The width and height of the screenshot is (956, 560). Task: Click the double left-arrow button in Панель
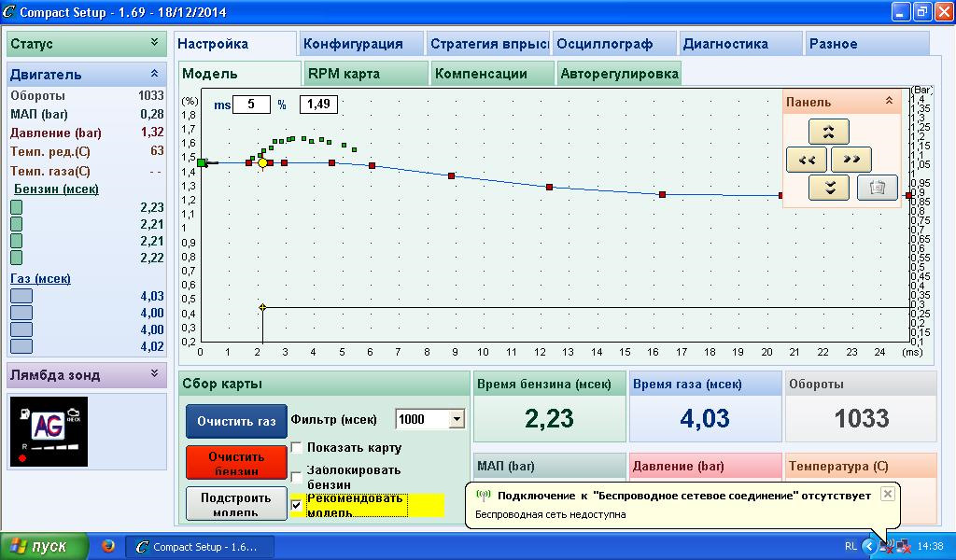pos(807,160)
